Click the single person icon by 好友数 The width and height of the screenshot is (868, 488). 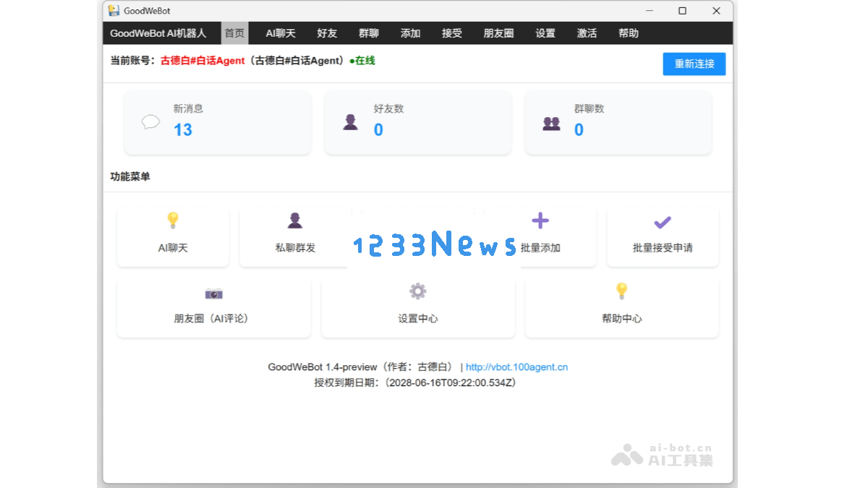pyautogui.click(x=351, y=122)
